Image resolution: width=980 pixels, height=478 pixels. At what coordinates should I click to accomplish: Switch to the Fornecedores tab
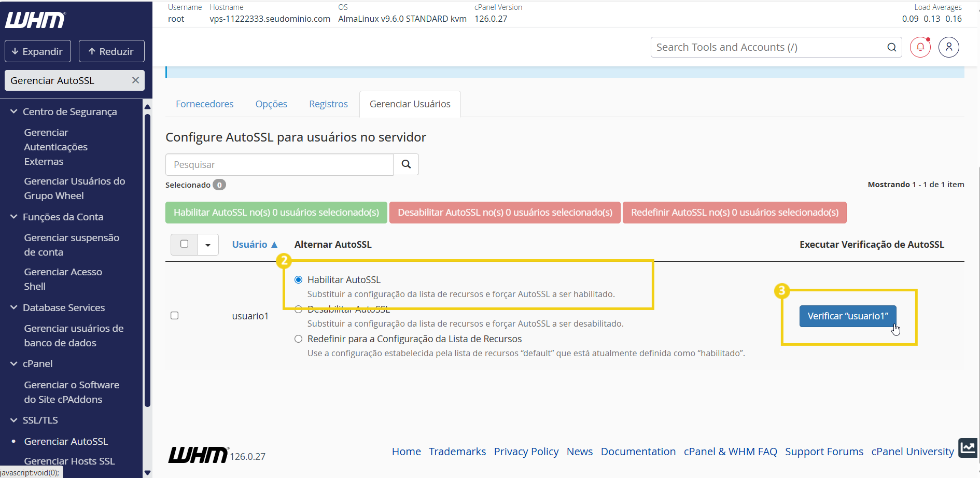point(204,104)
